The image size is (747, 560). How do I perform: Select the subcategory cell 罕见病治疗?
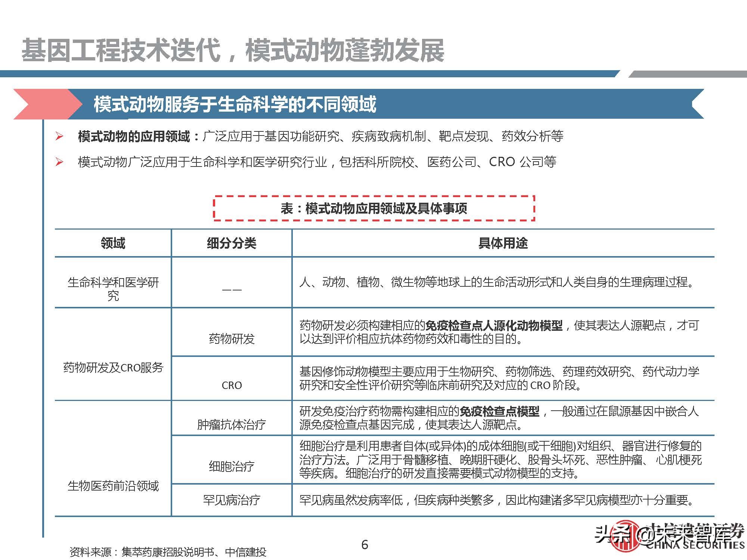[x=232, y=500]
